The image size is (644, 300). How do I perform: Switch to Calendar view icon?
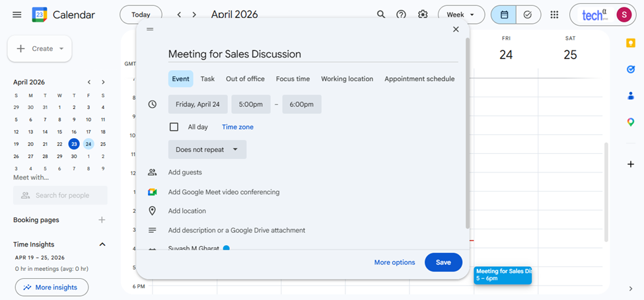(504, 15)
